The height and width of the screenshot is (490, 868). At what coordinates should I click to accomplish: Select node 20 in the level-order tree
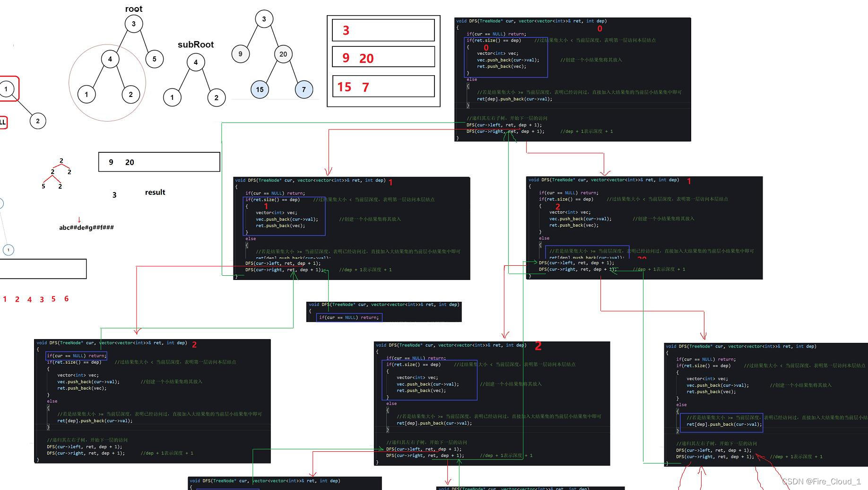coord(283,54)
